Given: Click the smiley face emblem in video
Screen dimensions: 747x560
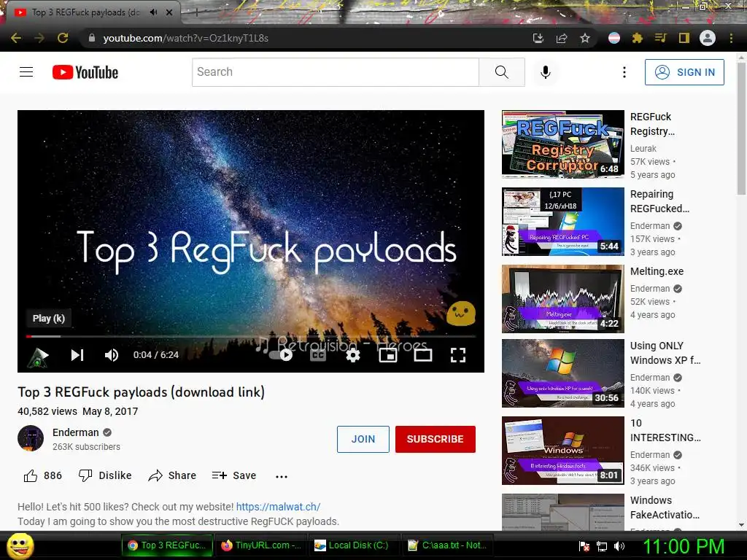Looking at the screenshot, I should coord(461,314).
